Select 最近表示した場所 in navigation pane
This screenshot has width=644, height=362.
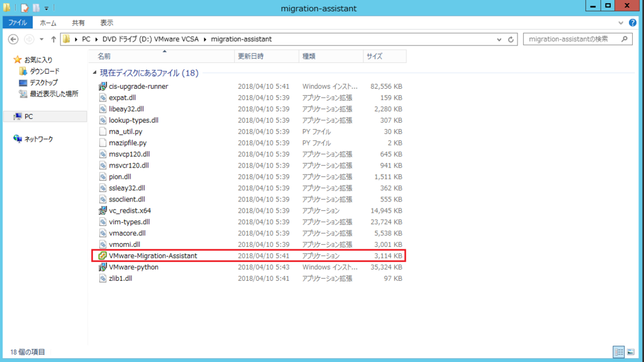point(54,94)
